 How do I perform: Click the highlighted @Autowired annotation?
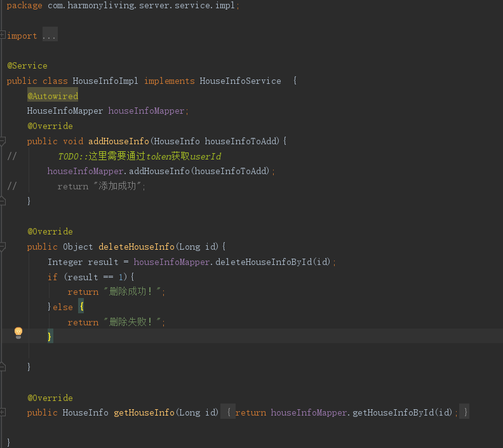click(x=53, y=96)
